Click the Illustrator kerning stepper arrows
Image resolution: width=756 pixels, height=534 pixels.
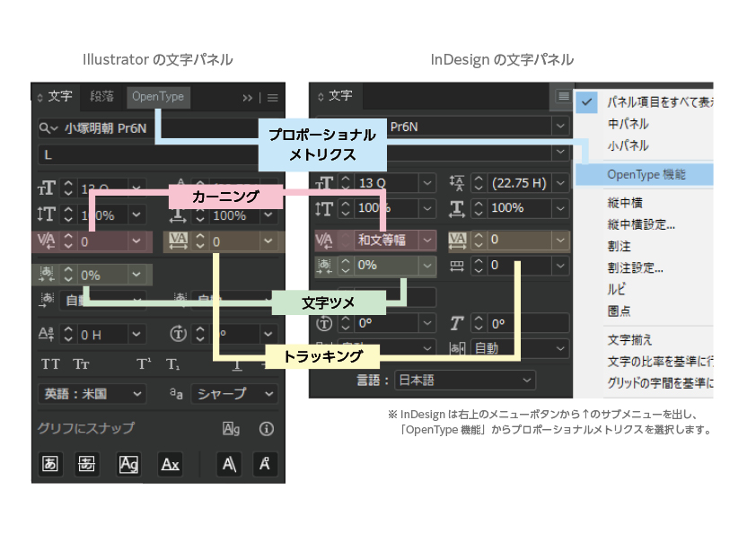point(68,241)
